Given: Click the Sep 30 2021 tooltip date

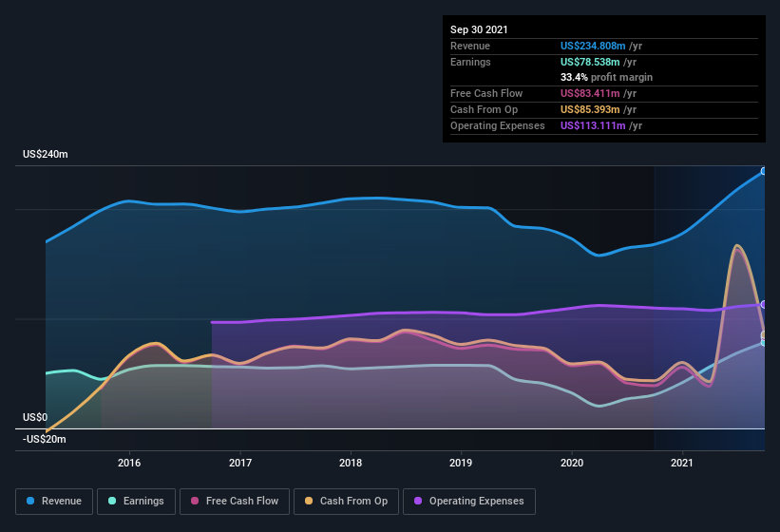Looking at the screenshot, I should (479, 29).
